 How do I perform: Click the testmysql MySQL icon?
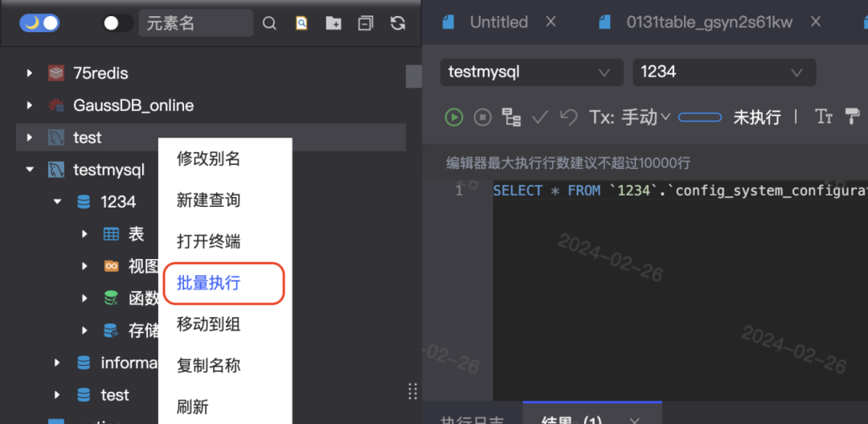pyautogui.click(x=56, y=170)
